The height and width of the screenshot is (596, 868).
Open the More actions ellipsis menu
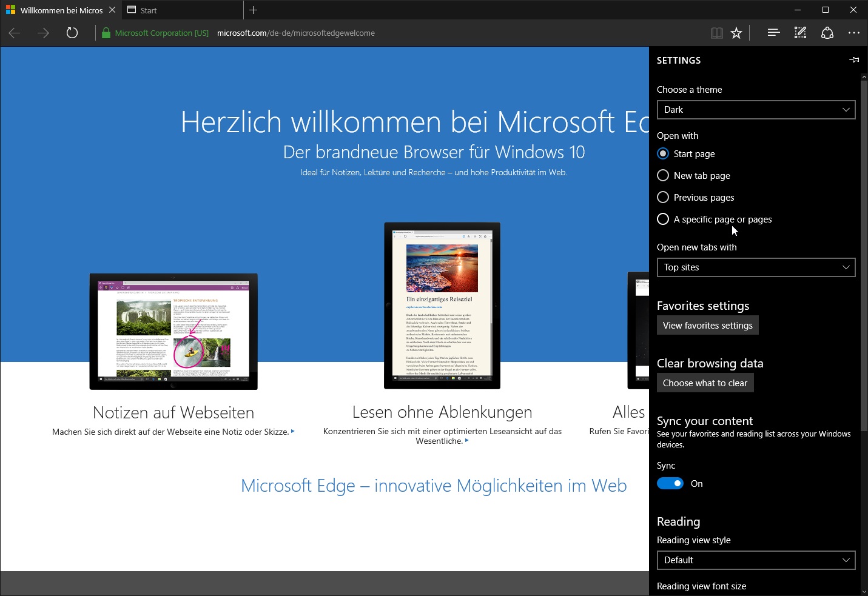(x=854, y=33)
